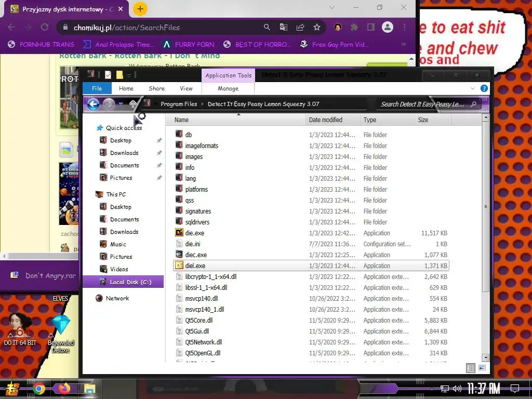
Task: Click Chrome share page icon
Action: click(x=300, y=27)
